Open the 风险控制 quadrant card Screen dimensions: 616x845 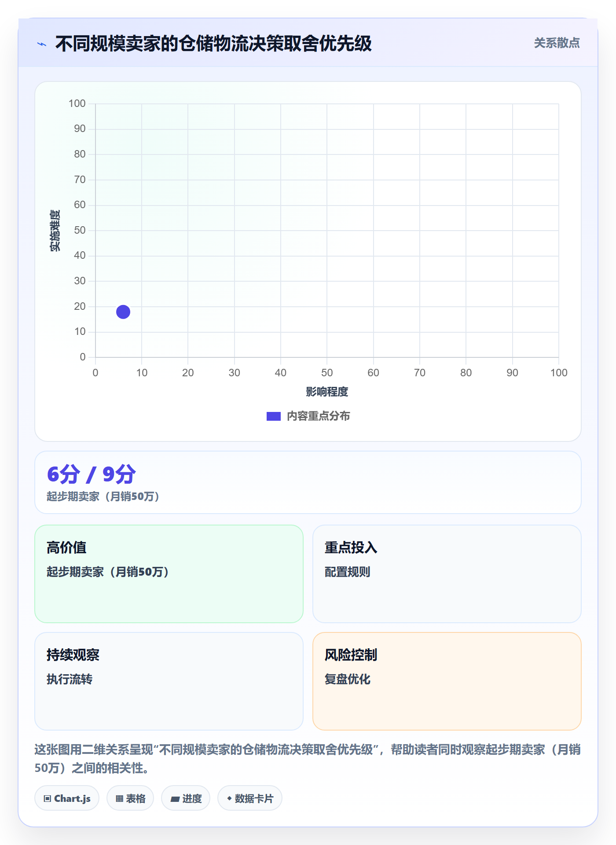pos(447,681)
